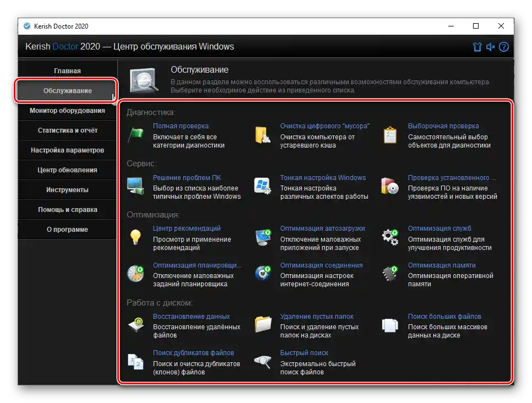Minimize the Kerish Doctor window
This screenshot has width=532, height=403.
tap(451, 26)
